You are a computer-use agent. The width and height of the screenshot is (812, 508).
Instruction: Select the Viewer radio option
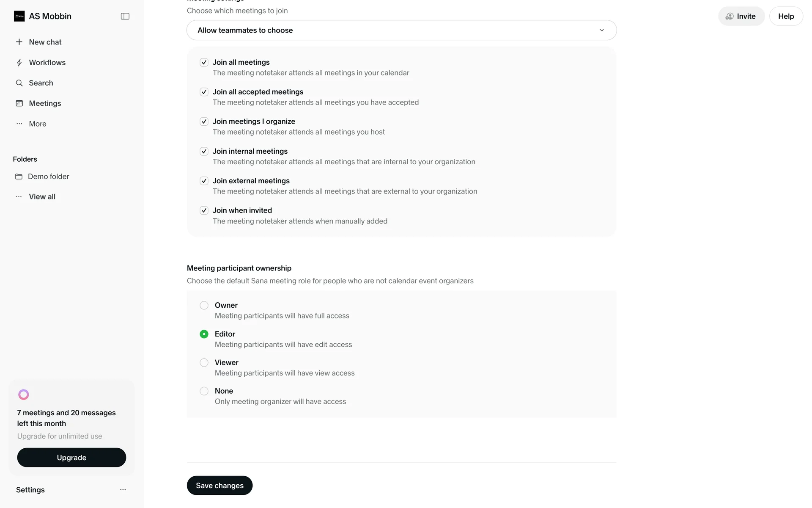point(204,362)
